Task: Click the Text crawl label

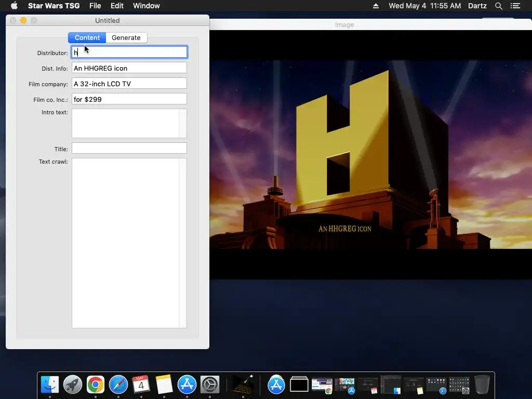Action: click(x=54, y=162)
